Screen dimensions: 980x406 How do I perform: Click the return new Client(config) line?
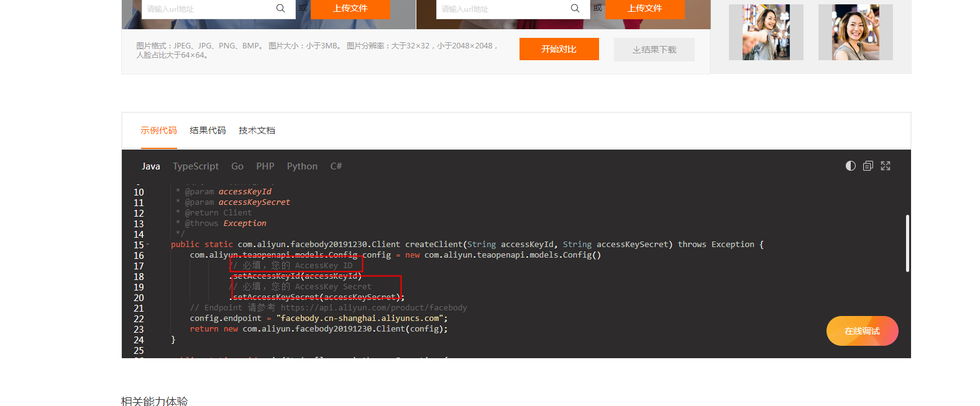(x=319, y=329)
